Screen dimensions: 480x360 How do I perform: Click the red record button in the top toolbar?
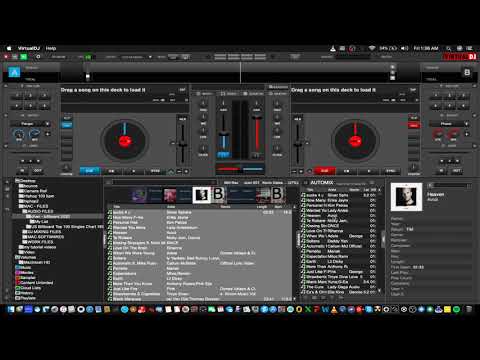[x=6, y=57]
